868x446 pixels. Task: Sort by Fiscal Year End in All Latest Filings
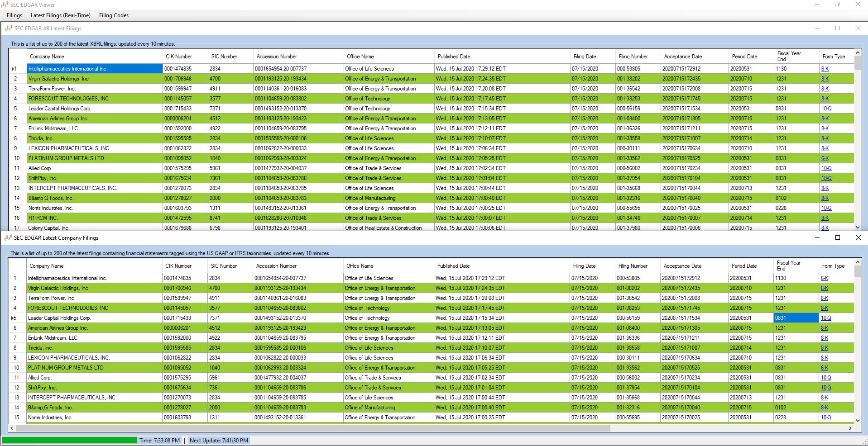pyautogui.click(x=796, y=57)
